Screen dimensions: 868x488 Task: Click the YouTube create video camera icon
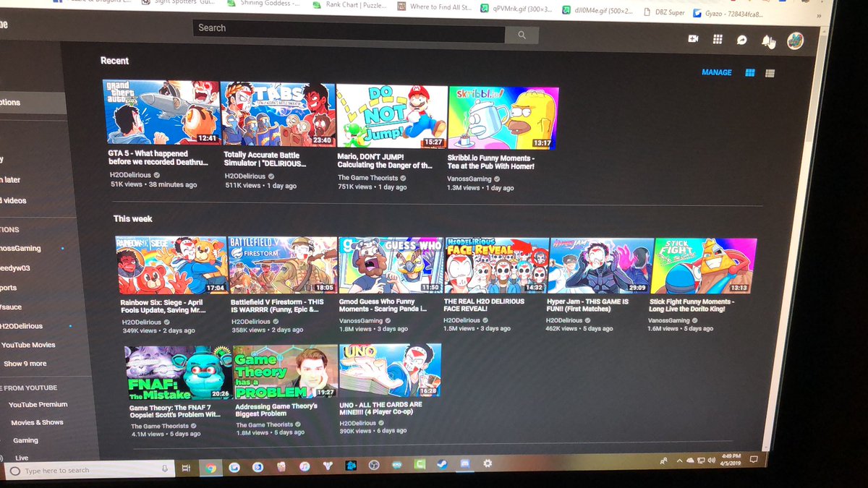click(693, 39)
